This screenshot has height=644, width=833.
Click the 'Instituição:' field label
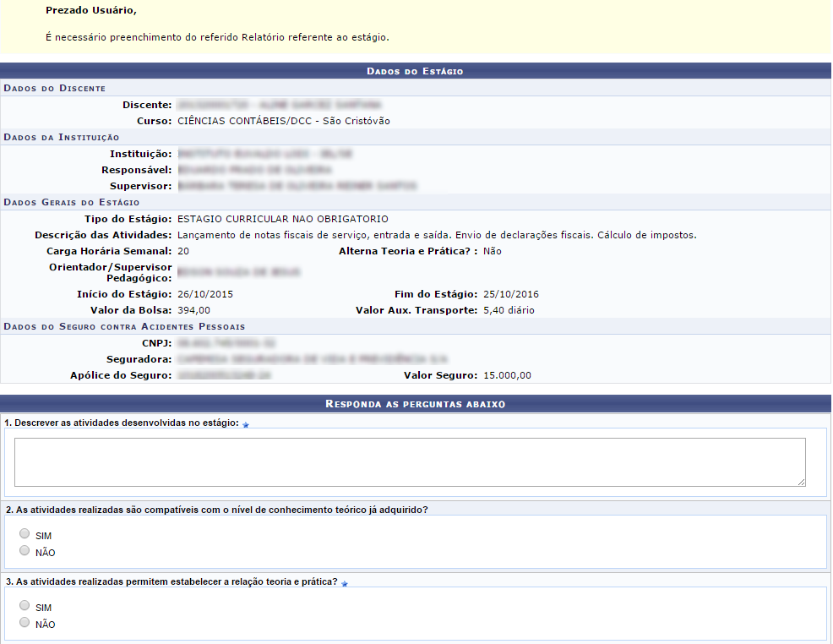(x=141, y=154)
